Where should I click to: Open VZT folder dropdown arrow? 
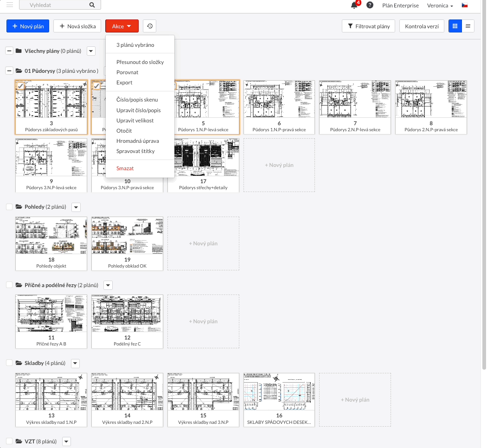(x=66, y=442)
